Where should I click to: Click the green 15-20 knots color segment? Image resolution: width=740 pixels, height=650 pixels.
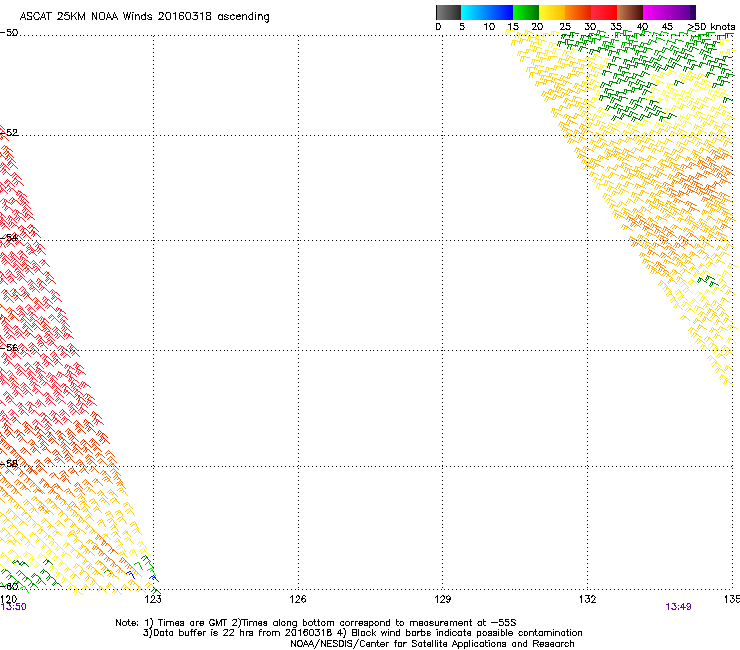tap(526, 12)
